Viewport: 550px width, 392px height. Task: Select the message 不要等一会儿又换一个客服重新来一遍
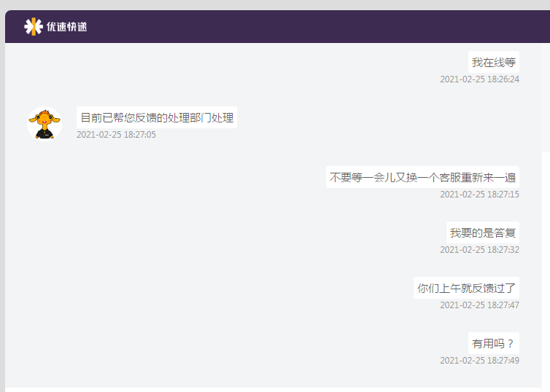(422, 177)
